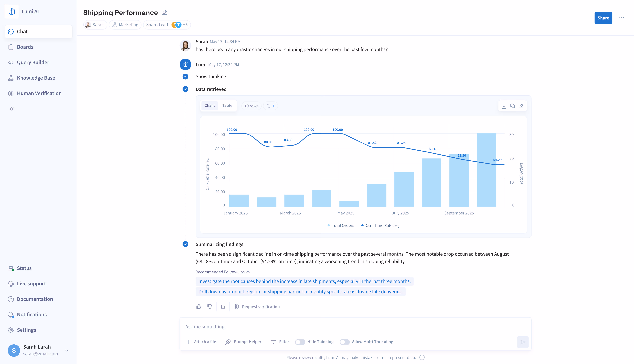Rename chat with title pencil icon
The height and width of the screenshot is (364, 634).
164,12
